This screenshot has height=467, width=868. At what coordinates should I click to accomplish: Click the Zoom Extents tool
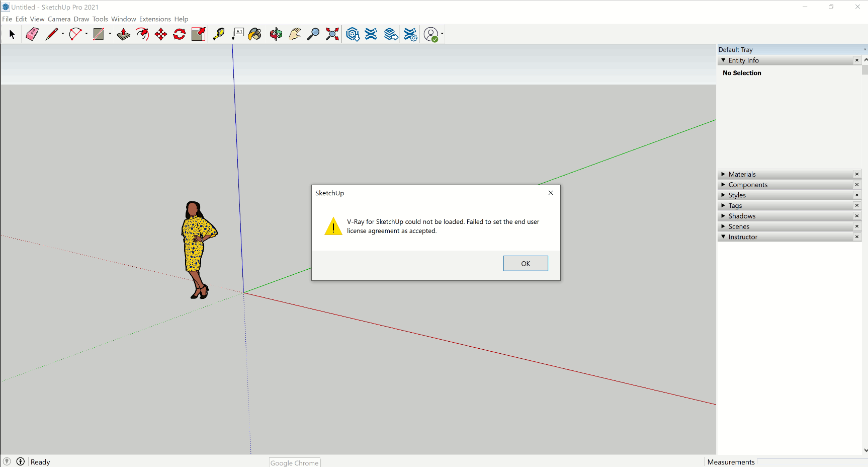332,34
